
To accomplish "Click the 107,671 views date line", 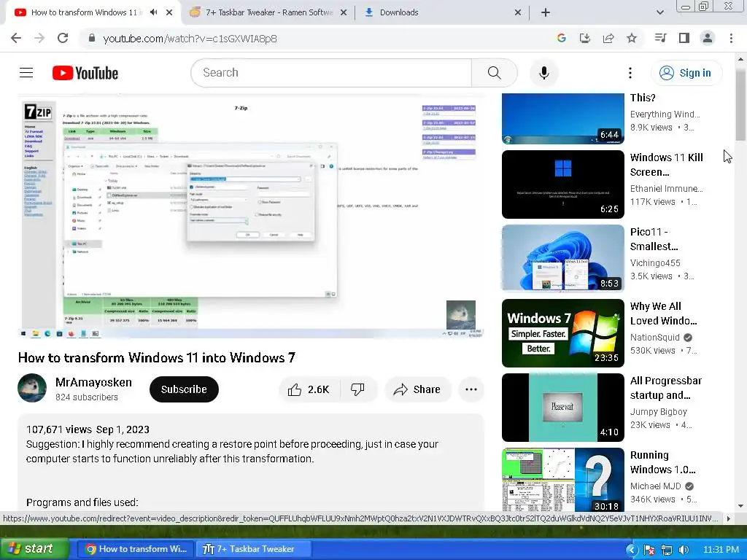I will 88,429.
